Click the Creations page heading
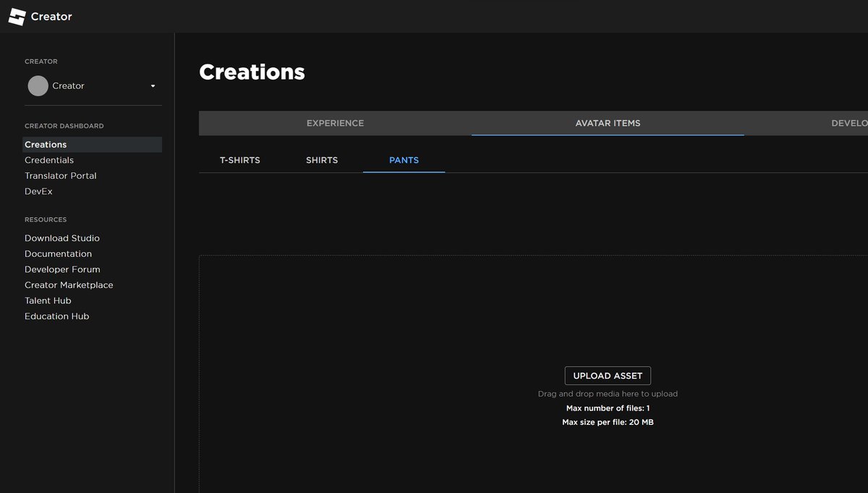This screenshot has width=868, height=493. 252,72
